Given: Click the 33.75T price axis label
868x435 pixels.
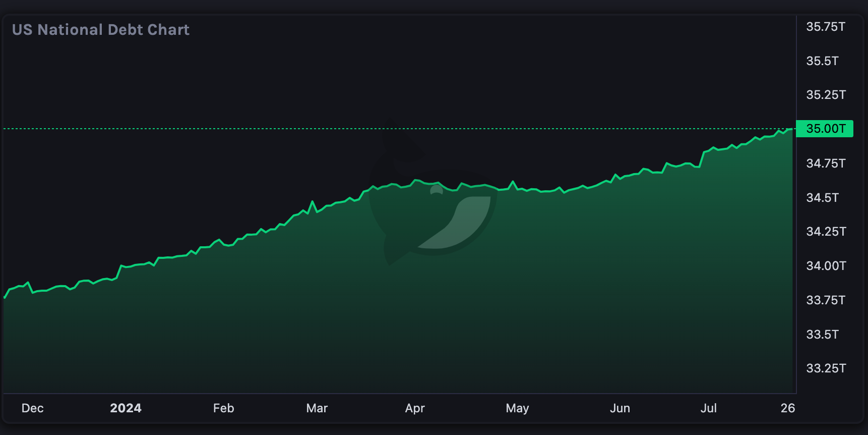Looking at the screenshot, I should point(826,300).
